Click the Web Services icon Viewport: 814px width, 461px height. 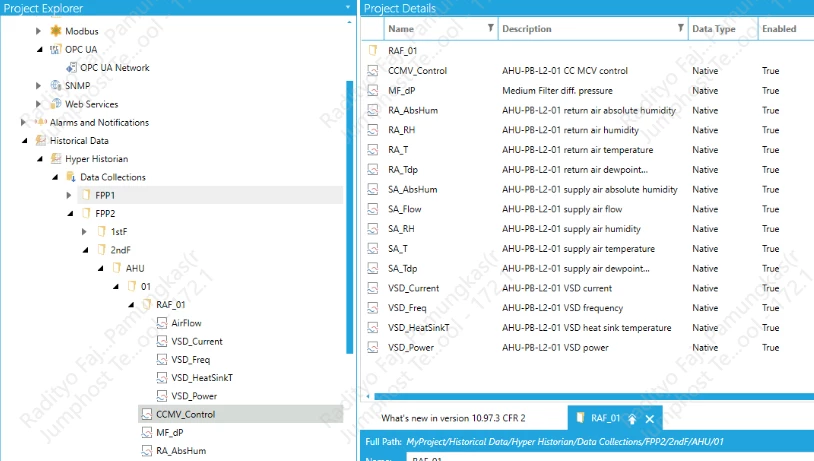pos(56,104)
